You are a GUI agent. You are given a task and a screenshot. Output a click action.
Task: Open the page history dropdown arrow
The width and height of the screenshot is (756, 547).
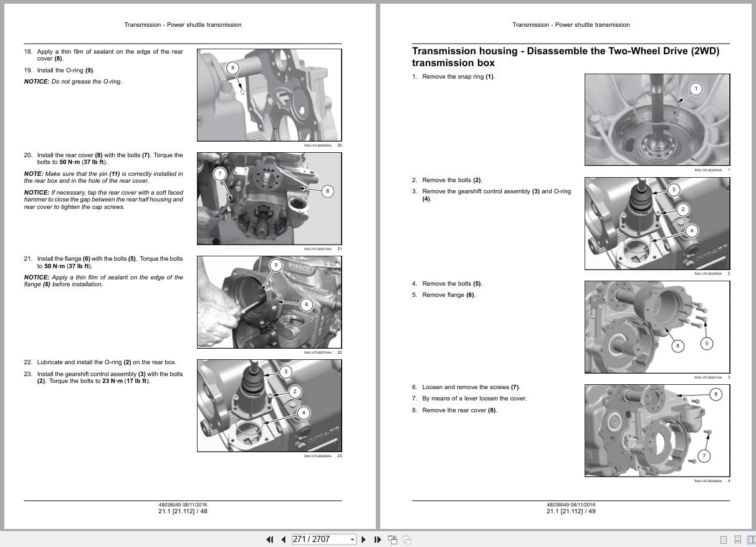[352, 539]
